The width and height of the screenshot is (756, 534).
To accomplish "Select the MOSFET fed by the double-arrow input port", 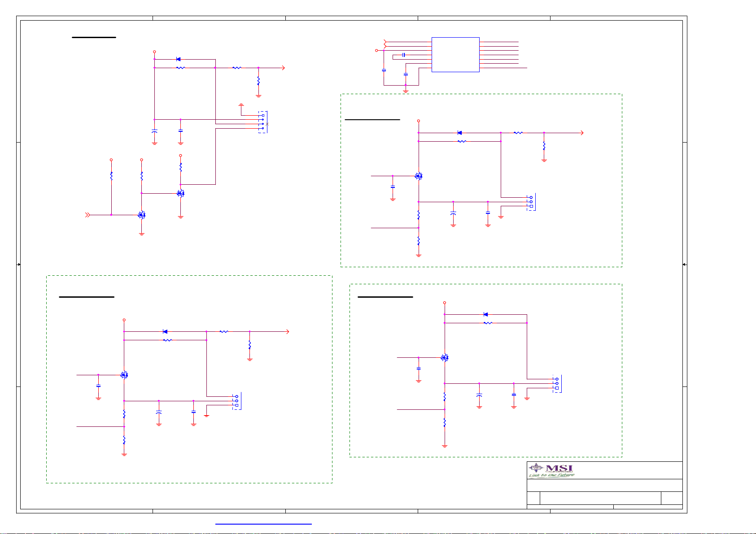I will [x=142, y=215].
